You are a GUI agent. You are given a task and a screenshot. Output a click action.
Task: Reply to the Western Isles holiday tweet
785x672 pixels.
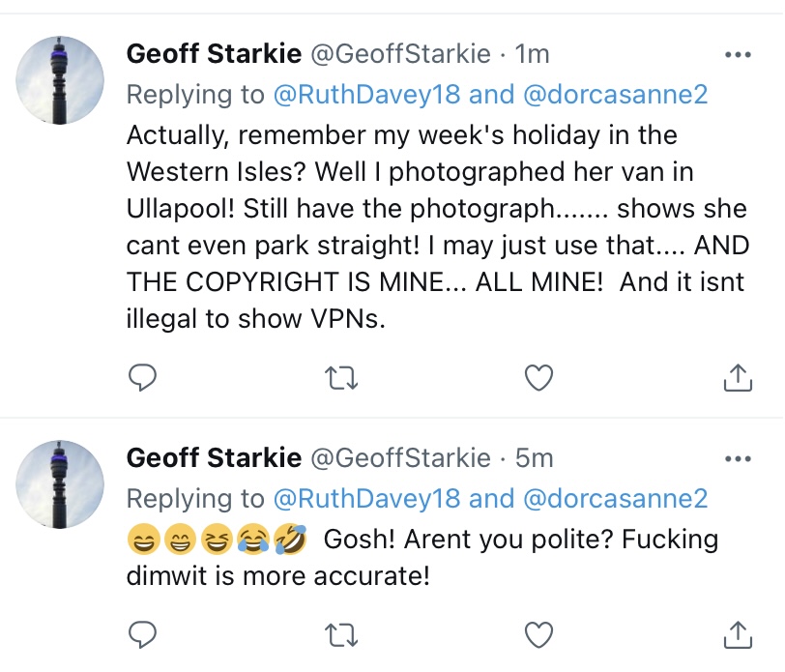[x=142, y=378]
